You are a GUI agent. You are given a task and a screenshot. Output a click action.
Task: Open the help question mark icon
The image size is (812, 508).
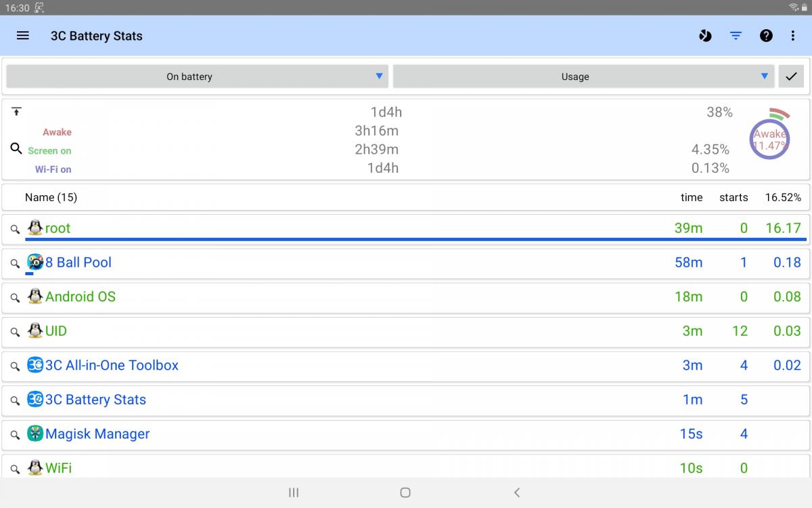pyautogui.click(x=766, y=36)
